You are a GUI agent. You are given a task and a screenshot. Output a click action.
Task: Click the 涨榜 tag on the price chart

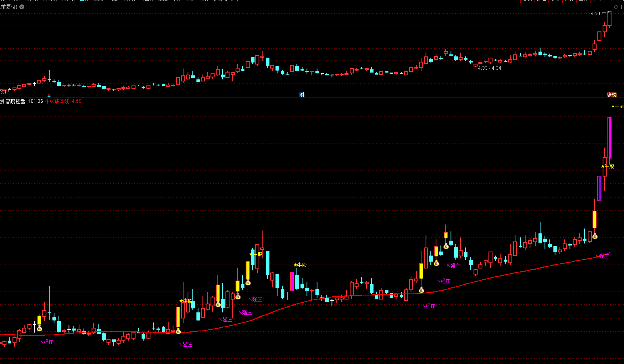(611, 95)
